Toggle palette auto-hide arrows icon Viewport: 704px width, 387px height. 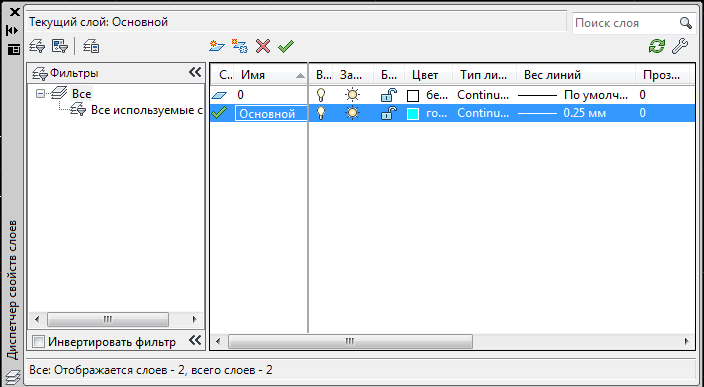click(x=13, y=31)
